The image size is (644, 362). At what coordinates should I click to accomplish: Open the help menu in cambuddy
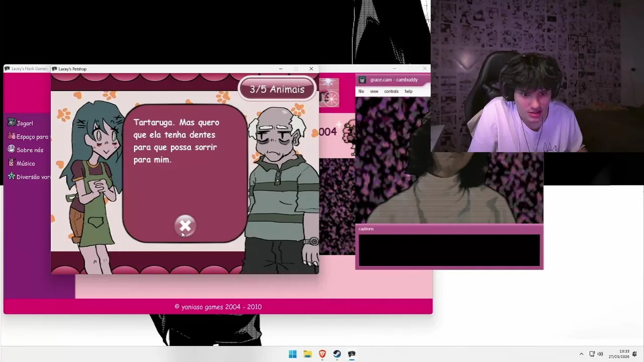(409, 92)
